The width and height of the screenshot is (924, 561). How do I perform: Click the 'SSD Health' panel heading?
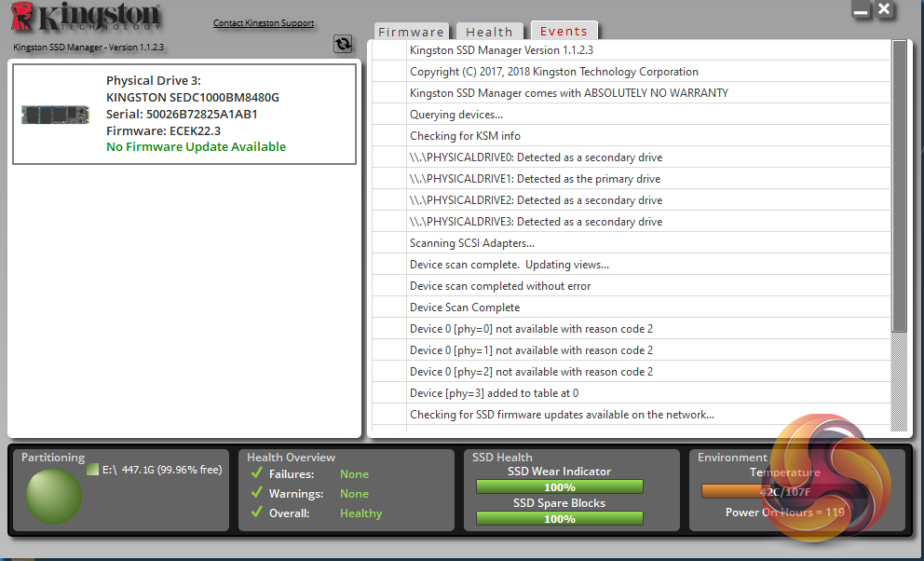coord(502,458)
